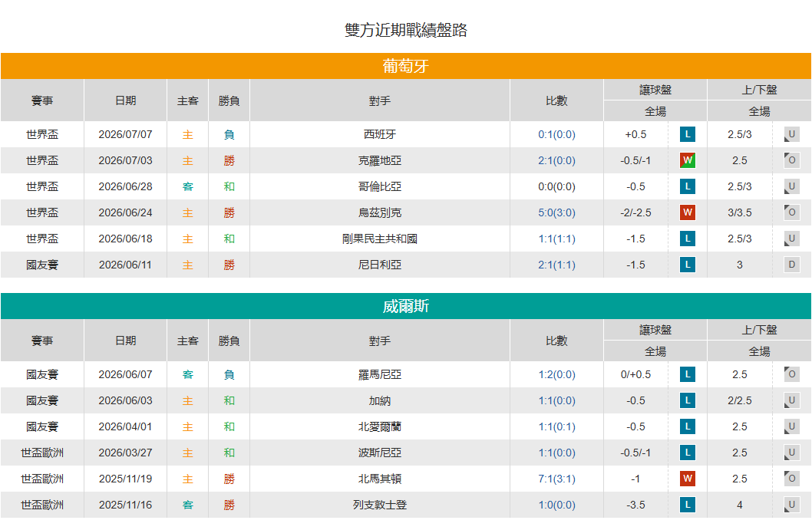Click handicap value 0/+0.5 in 羅馬尼亞 row
The image size is (812, 530).
[635, 375]
